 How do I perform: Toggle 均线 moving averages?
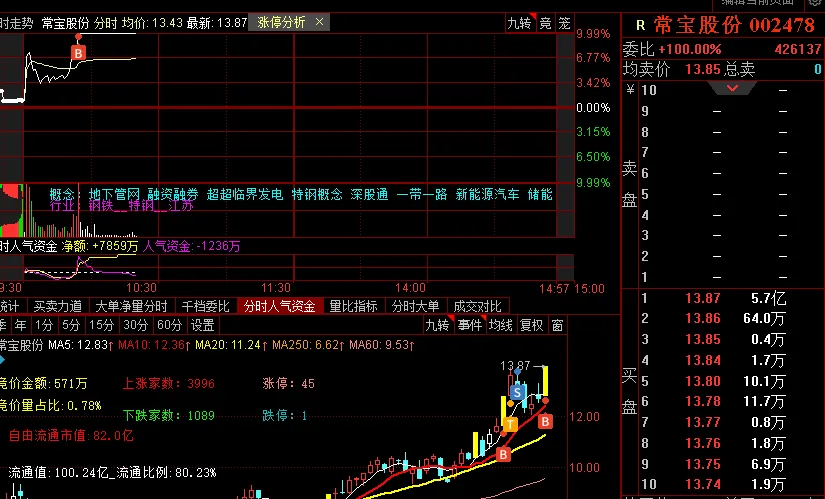coord(500,325)
